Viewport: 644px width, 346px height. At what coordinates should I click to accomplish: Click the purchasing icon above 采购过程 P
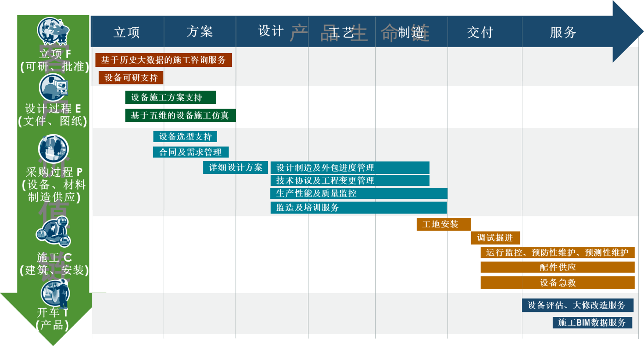click(53, 149)
